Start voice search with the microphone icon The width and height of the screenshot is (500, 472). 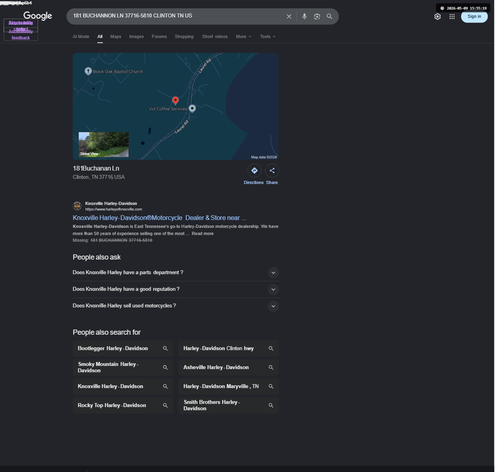[304, 16]
